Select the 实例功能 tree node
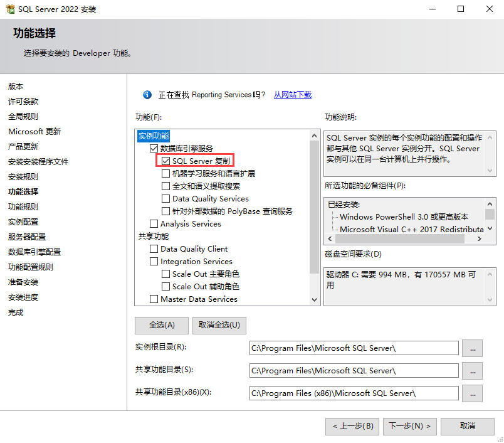This screenshot has width=504, height=443. tap(154, 136)
